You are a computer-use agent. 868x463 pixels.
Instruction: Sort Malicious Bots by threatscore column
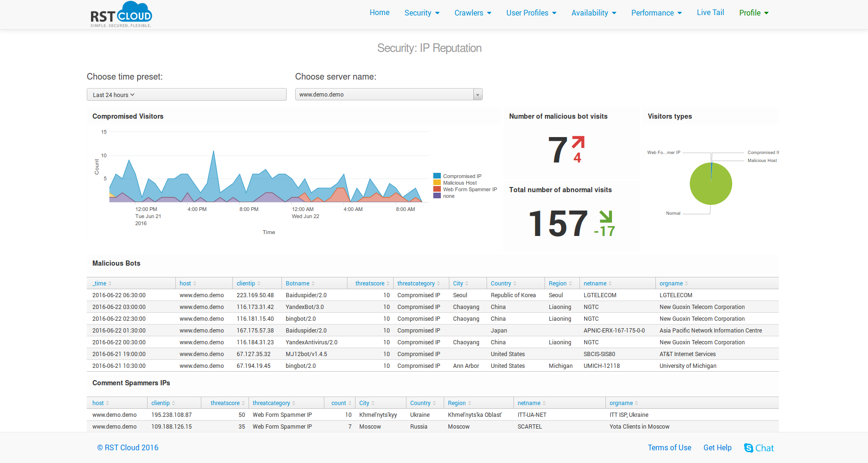click(372, 284)
